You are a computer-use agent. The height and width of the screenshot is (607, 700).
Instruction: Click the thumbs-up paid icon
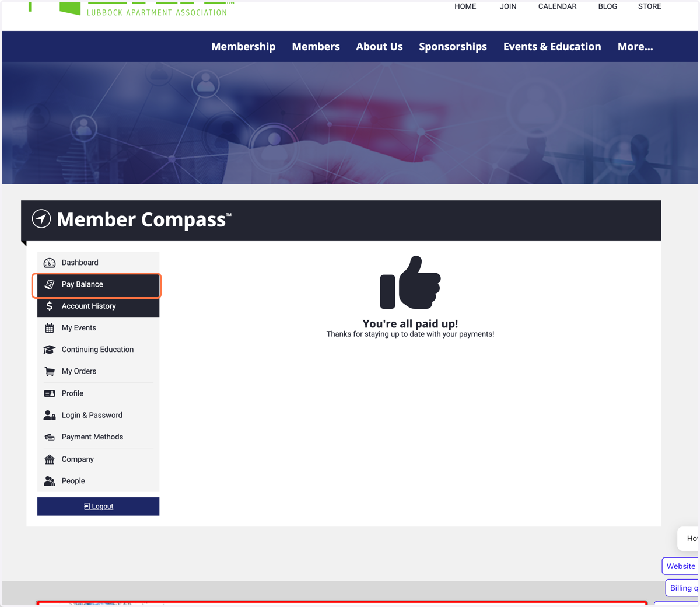410,282
